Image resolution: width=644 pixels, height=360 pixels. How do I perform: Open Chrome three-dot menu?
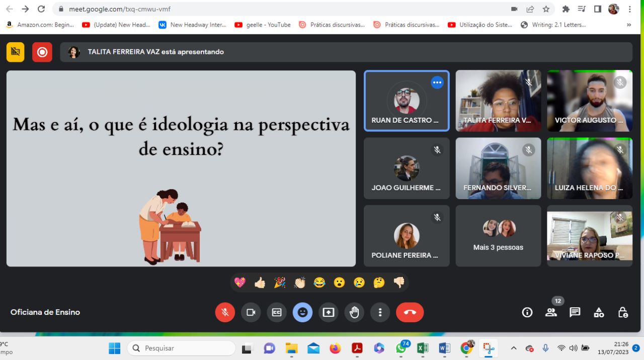[x=629, y=9]
